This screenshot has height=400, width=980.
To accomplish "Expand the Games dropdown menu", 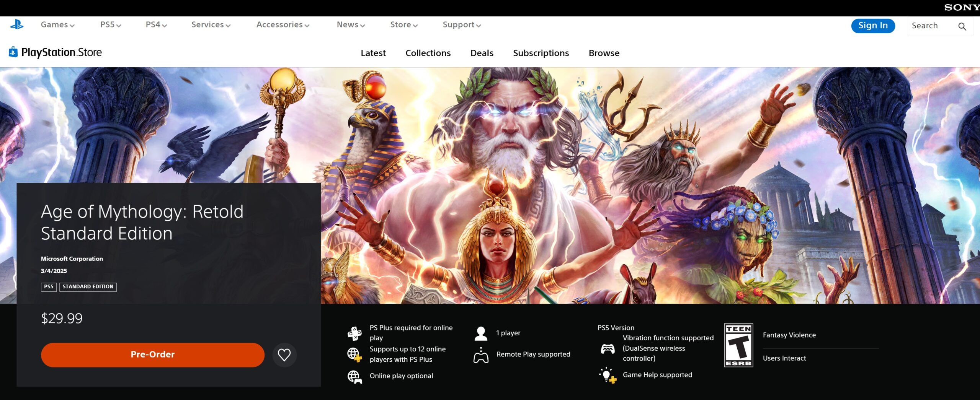I will (x=57, y=25).
